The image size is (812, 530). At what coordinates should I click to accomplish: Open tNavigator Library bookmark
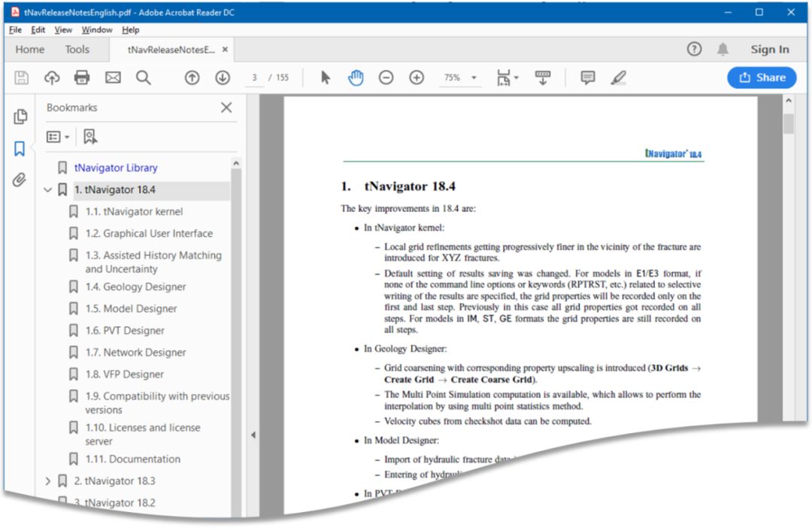coord(116,168)
